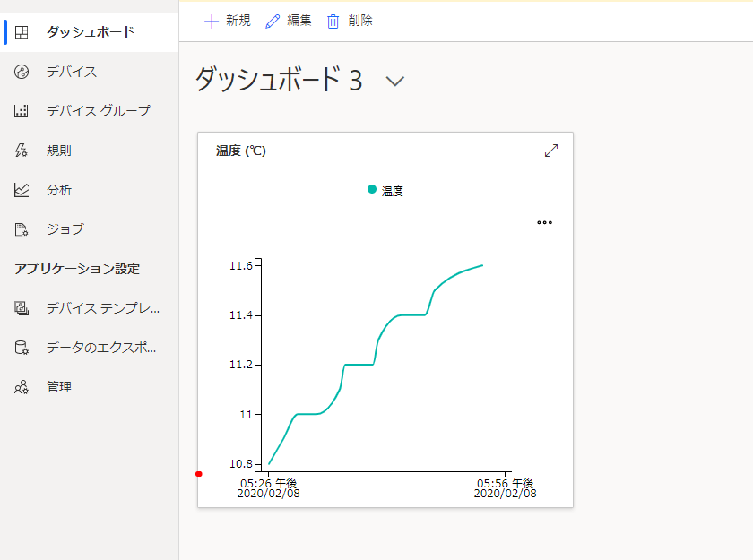
Task: Open the chart's three-dot more options menu
Action: coord(544,222)
